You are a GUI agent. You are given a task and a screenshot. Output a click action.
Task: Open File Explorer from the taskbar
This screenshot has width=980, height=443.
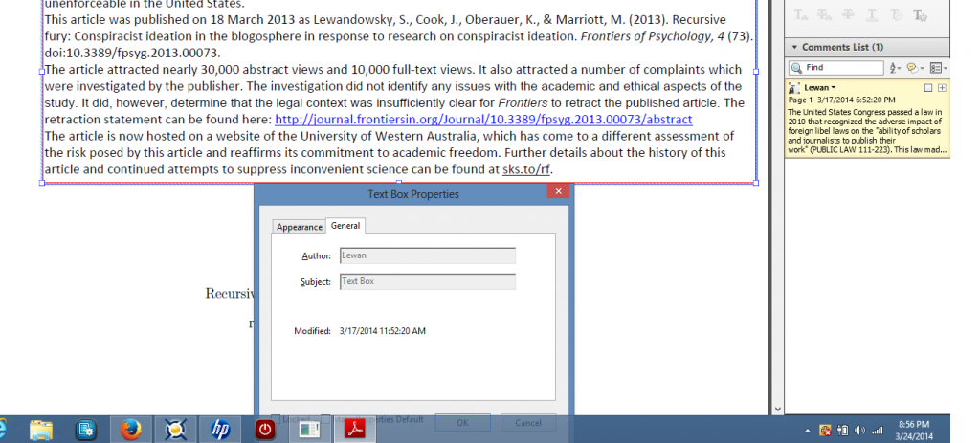(x=40, y=430)
